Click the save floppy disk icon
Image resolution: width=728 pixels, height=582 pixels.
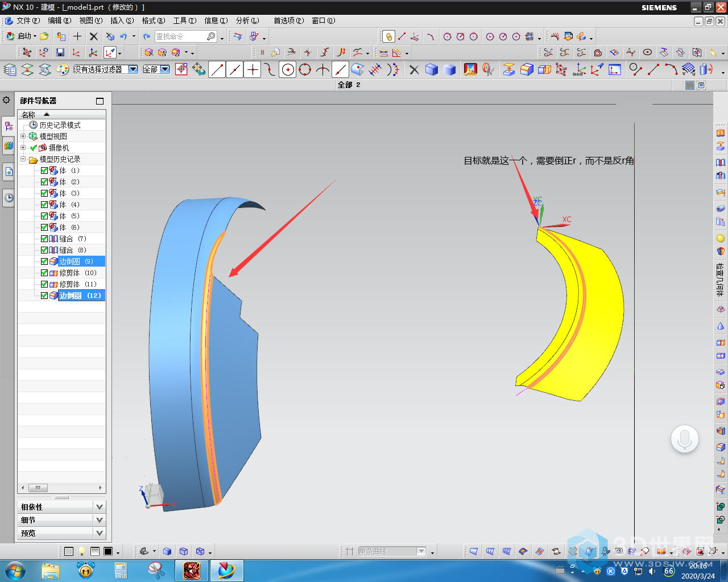(x=60, y=52)
